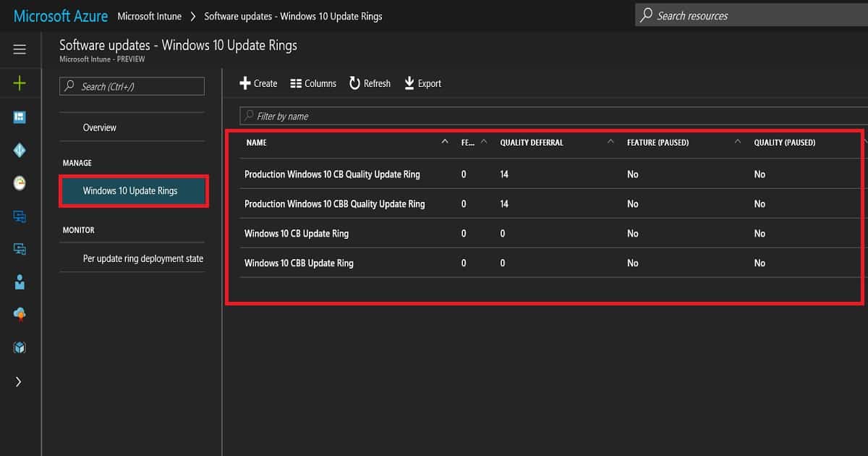Screen dimensions: 868x456
Task: Sort by FEATURE (PAUSED) column header
Action: point(658,143)
